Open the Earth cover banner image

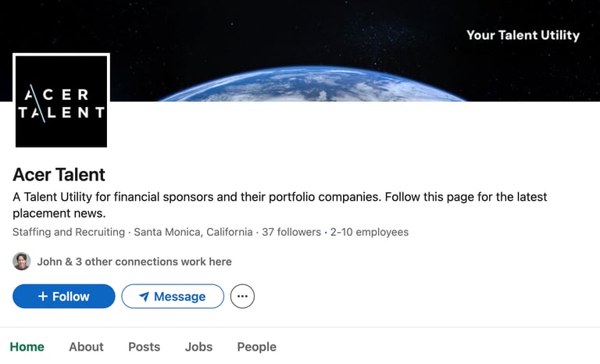[300, 51]
